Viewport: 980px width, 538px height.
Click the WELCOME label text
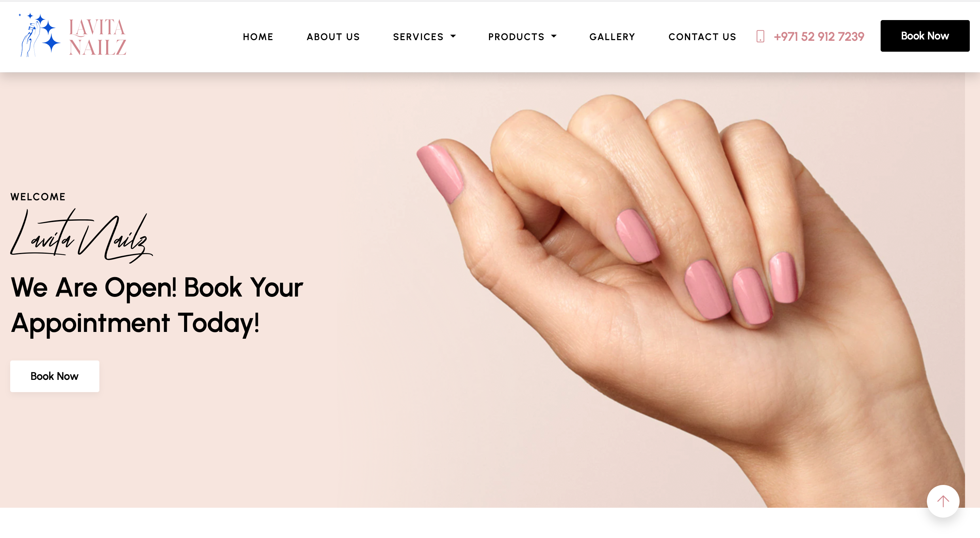click(x=38, y=197)
